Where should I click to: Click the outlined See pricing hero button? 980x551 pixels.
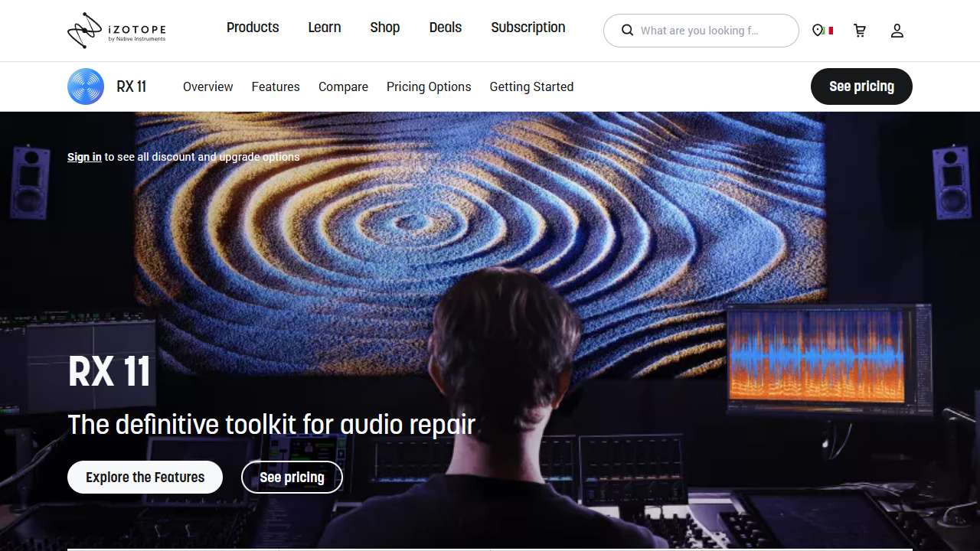(x=292, y=478)
